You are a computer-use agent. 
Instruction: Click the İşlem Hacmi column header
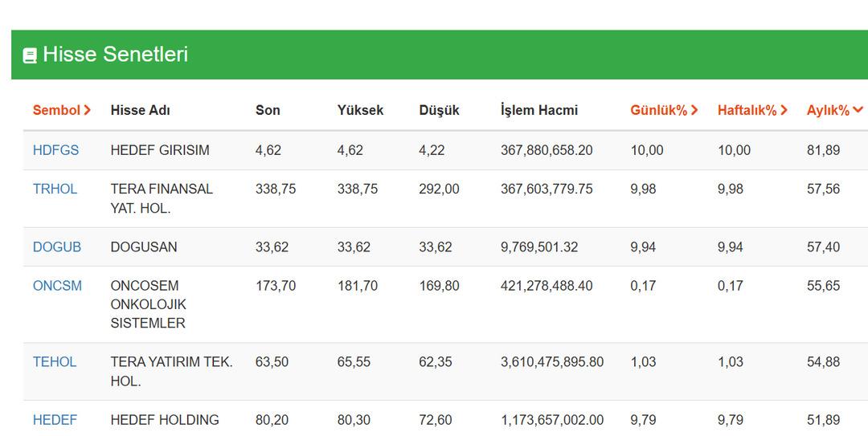coord(538,111)
